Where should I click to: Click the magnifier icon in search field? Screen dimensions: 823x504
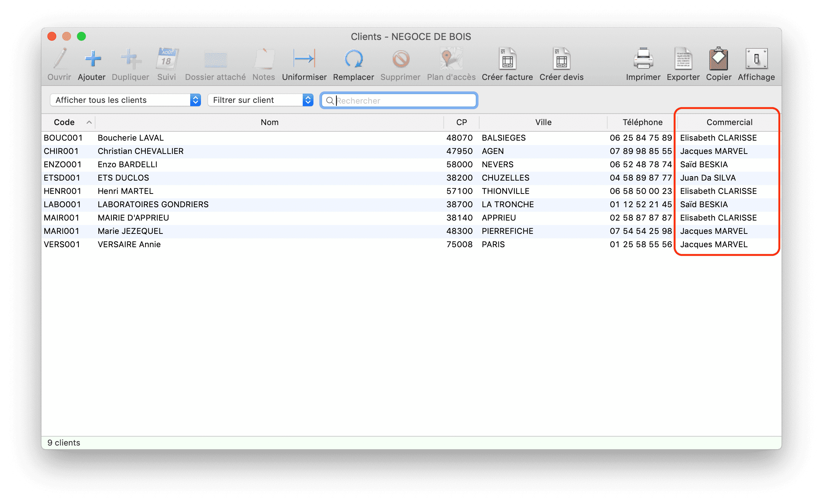pyautogui.click(x=329, y=101)
